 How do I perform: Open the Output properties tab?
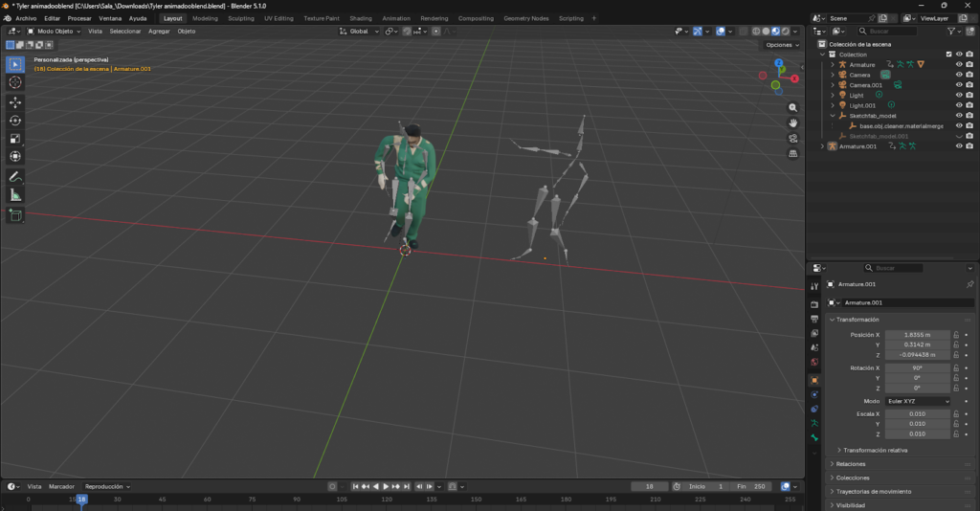814,319
